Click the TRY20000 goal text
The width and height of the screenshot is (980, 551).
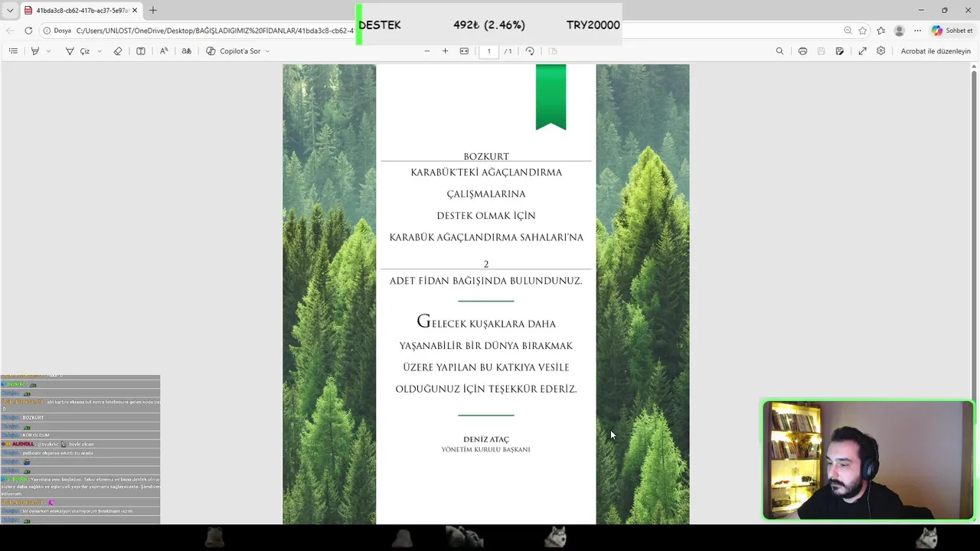pyautogui.click(x=593, y=24)
